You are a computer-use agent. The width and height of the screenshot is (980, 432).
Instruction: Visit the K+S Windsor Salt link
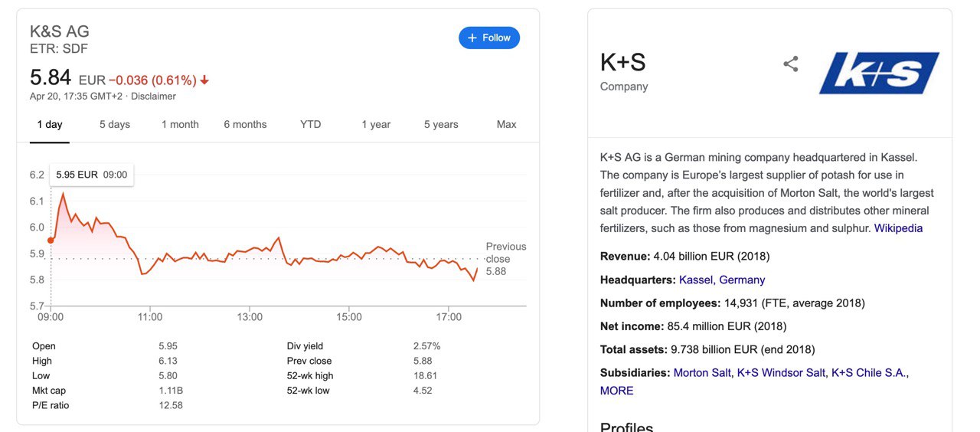pos(781,373)
